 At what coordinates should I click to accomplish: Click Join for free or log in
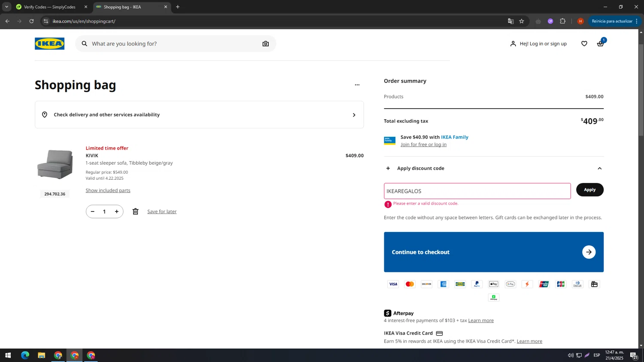[423, 145]
